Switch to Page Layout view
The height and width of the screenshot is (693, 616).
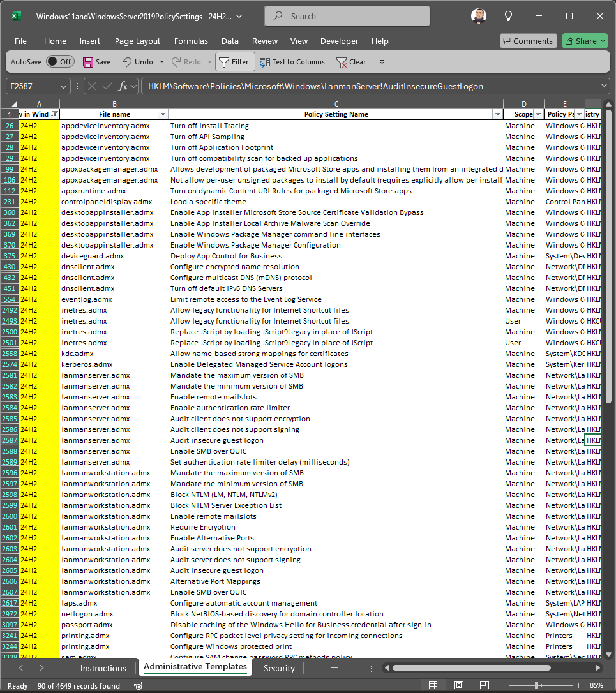(x=459, y=685)
